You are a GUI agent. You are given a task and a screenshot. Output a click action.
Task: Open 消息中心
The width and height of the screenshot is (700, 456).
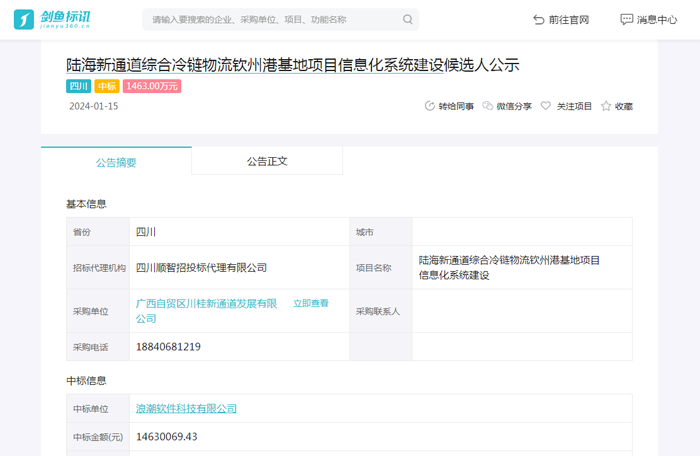pos(649,20)
